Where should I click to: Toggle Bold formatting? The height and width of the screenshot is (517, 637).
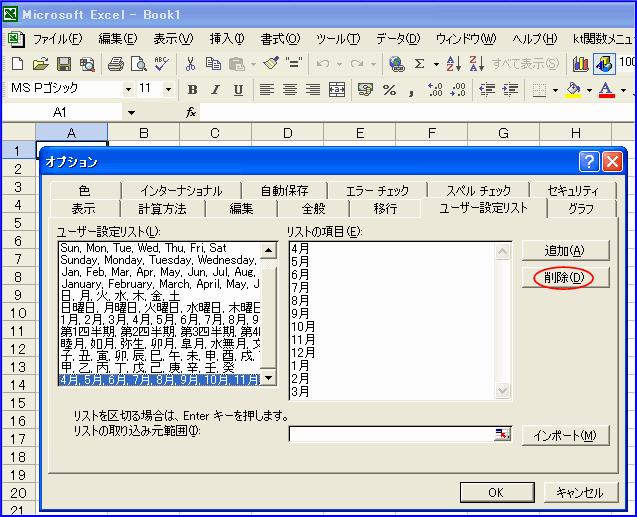click(193, 90)
